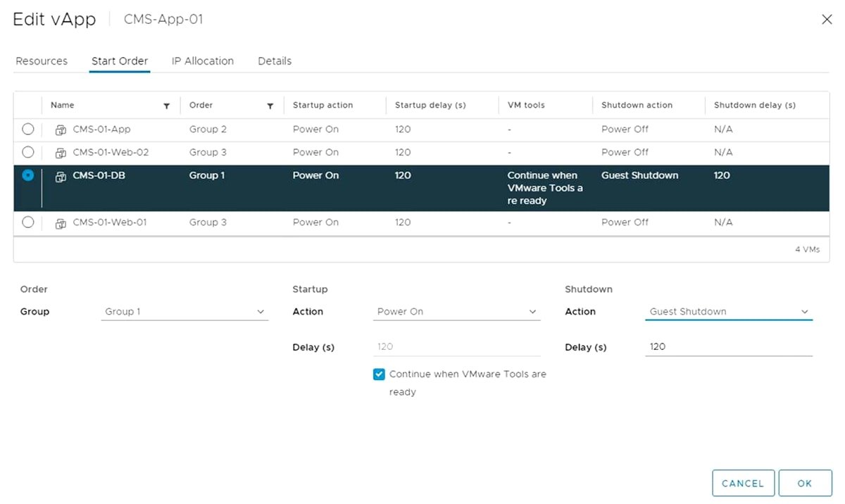Uncheck Continue when VMware Tools are ready
Screen dimensions: 845x504
[379, 374]
